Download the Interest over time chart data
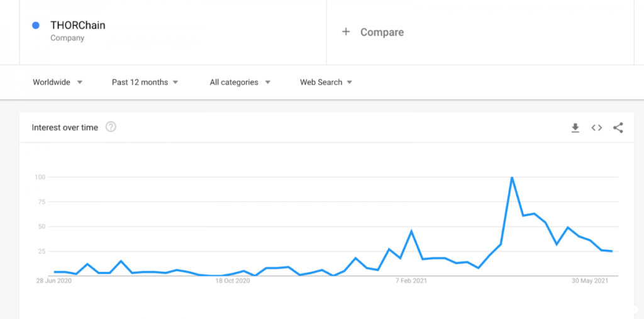 [x=575, y=128]
